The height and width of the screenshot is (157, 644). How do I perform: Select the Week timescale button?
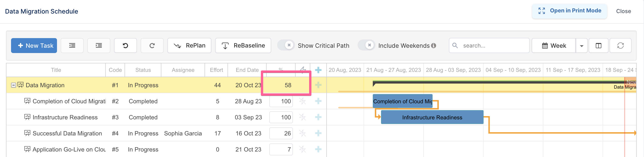(554, 46)
